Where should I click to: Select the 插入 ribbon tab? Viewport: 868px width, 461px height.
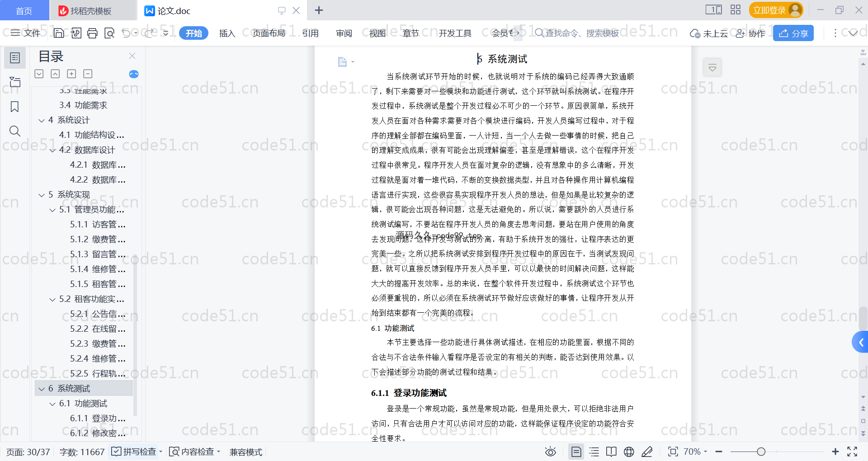pos(227,33)
